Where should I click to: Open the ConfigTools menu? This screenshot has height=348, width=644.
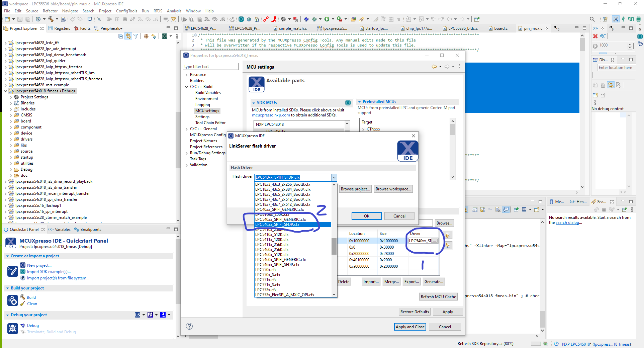tap(126, 11)
